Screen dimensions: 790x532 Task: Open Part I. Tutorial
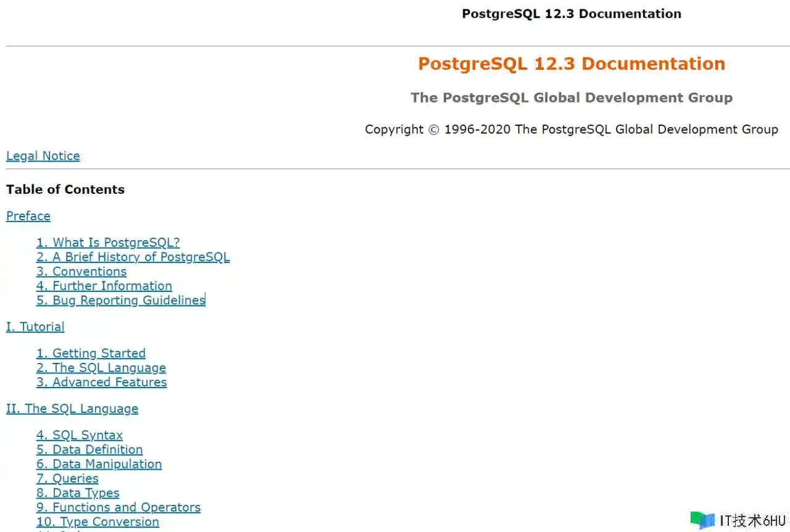(35, 327)
